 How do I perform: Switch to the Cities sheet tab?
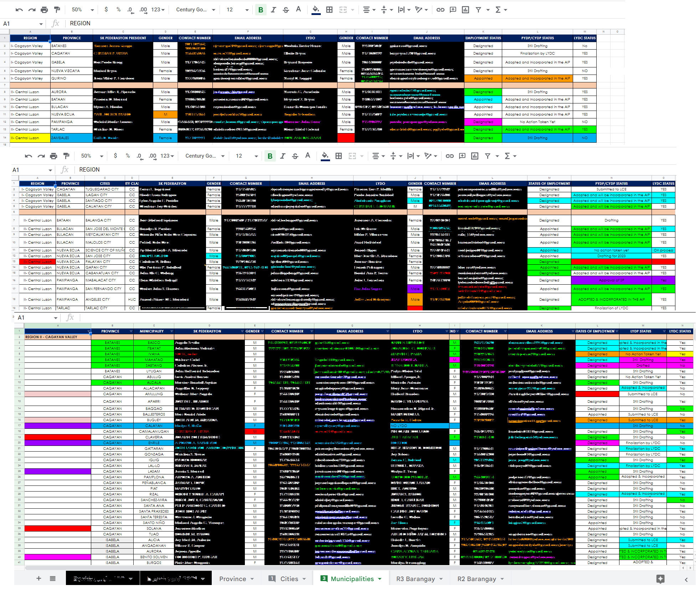(x=289, y=579)
